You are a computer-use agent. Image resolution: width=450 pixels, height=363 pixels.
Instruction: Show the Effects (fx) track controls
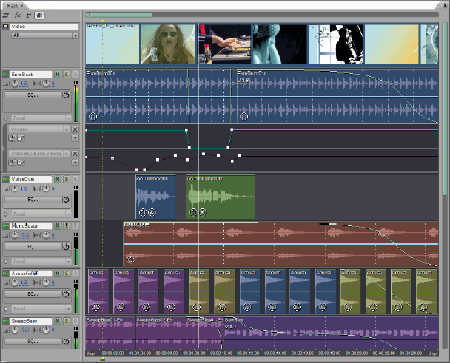[18, 15]
